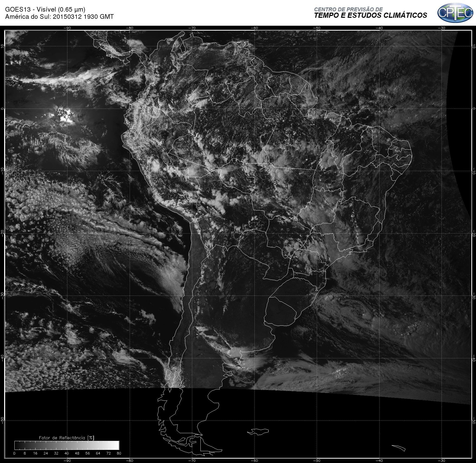Click the '-90' longitude label on the top axis
476x463 pixels.
(x=67, y=28)
